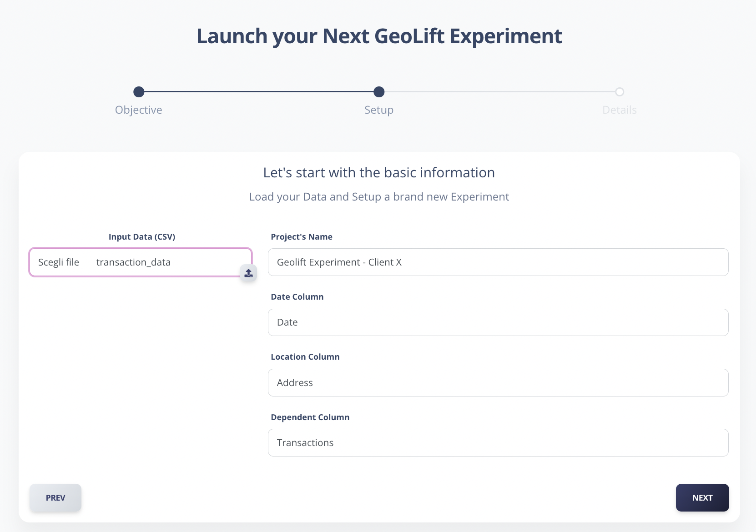Click the Project's Name label

coord(302,237)
